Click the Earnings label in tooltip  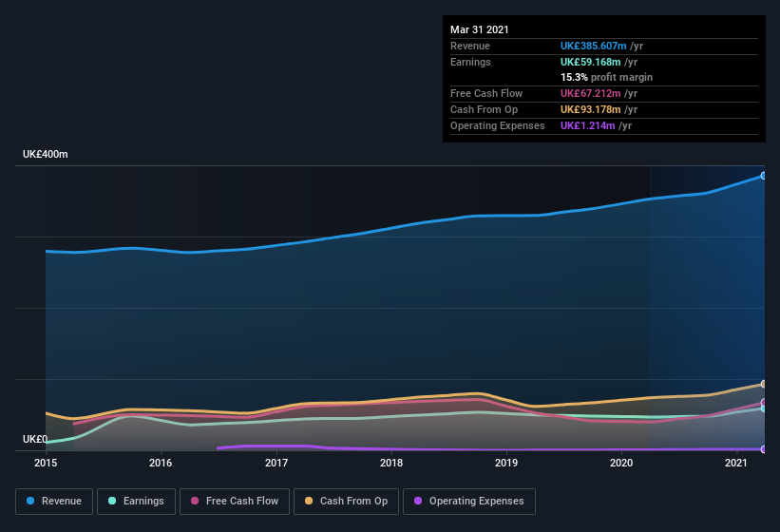tap(470, 62)
